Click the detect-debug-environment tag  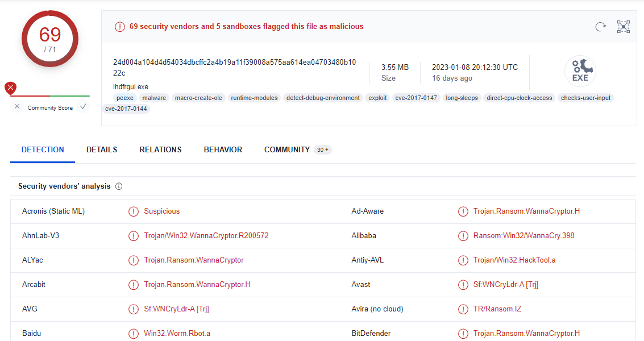tap(323, 98)
